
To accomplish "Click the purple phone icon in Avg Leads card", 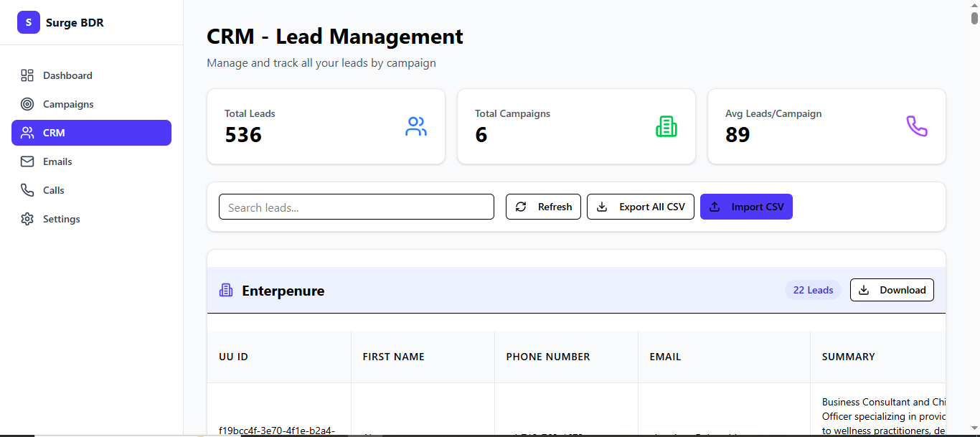I will (917, 127).
